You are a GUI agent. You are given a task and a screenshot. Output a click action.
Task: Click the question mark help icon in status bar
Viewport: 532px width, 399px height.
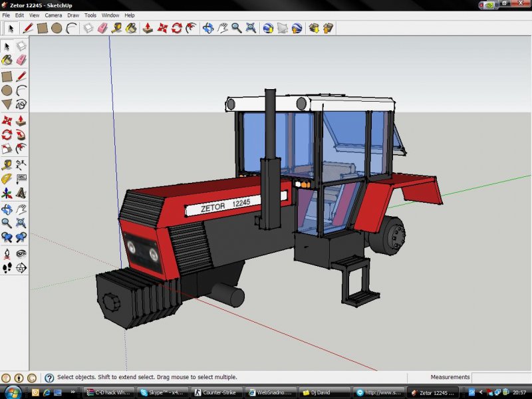pos(49,378)
